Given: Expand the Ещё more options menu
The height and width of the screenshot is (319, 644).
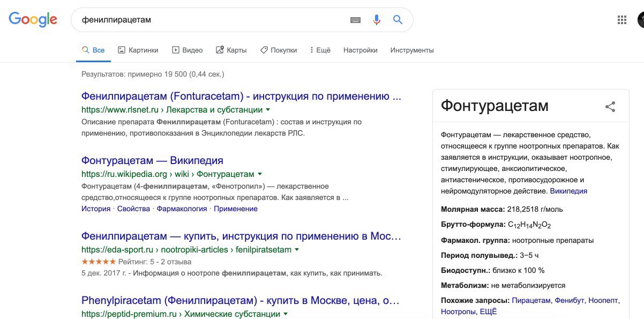Looking at the screenshot, I should click(320, 50).
